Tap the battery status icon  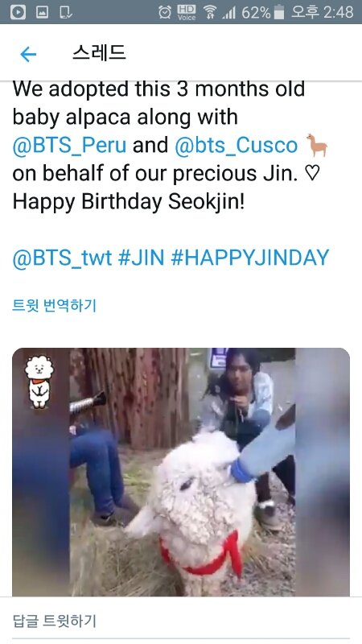(x=279, y=12)
